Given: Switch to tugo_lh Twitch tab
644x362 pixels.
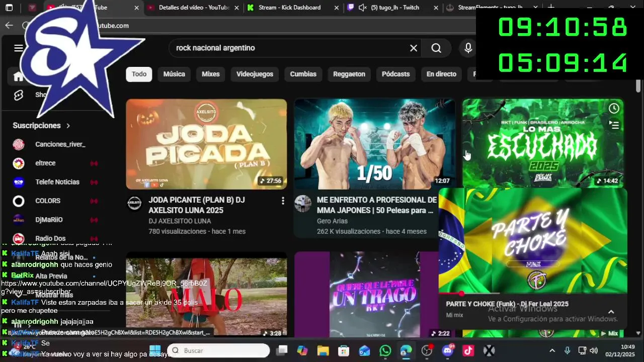Looking at the screenshot, I should (395, 8).
